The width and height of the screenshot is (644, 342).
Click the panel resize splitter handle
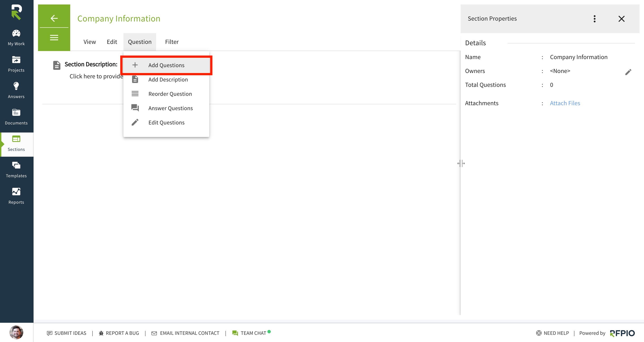tap(461, 163)
